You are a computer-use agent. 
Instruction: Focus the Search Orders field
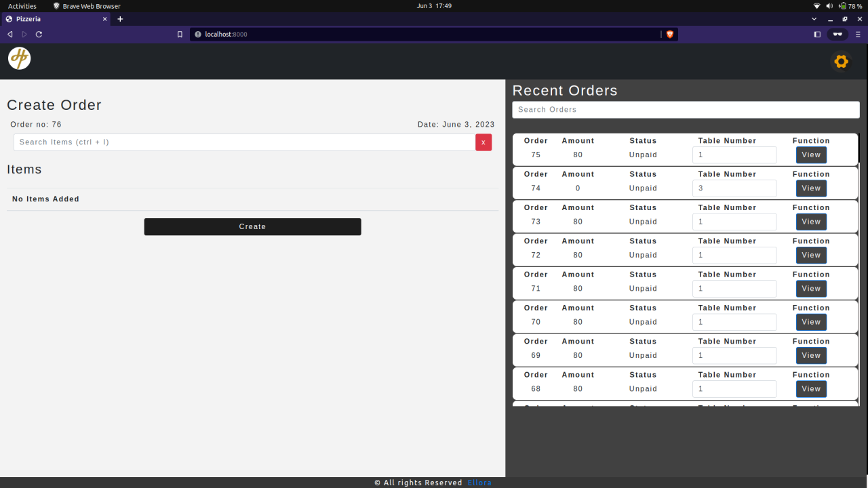(x=686, y=110)
